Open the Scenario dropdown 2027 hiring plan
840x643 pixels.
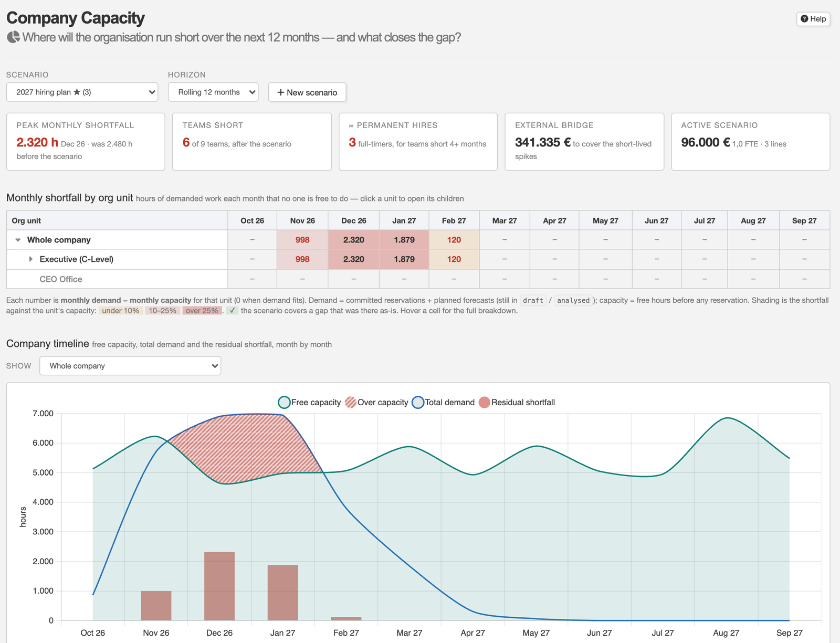[82, 92]
